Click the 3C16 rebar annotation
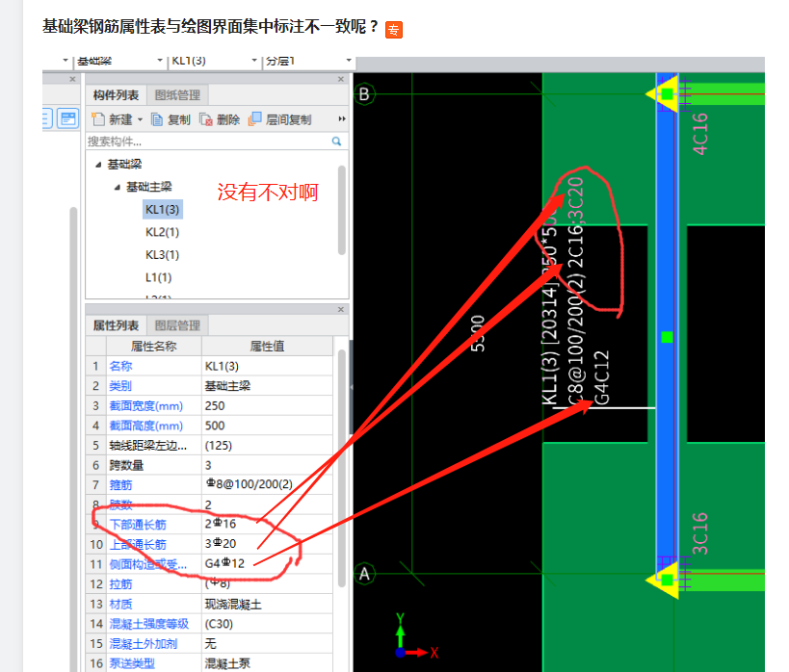This screenshot has height=672, width=789. click(700, 533)
